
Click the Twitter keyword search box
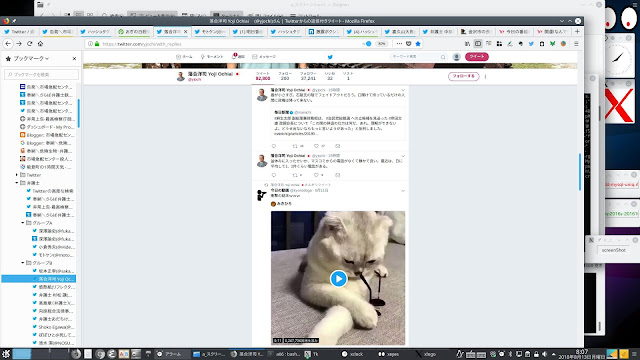pos(418,57)
